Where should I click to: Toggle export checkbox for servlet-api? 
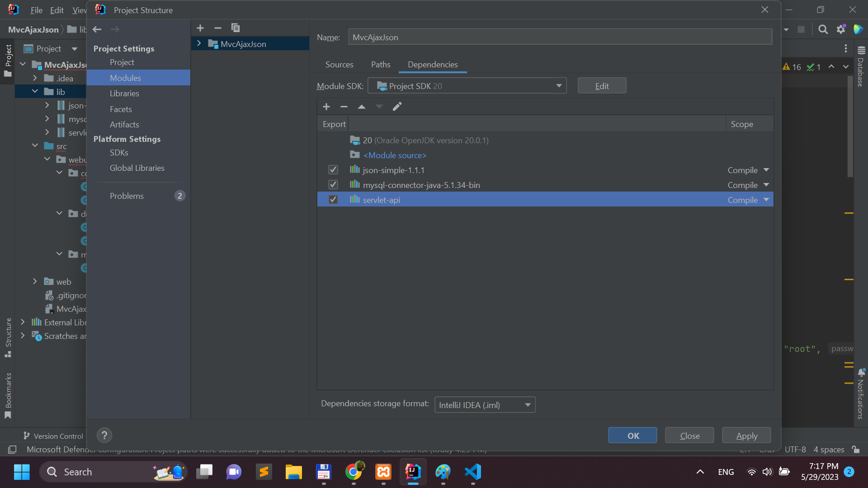[x=333, y=200]
